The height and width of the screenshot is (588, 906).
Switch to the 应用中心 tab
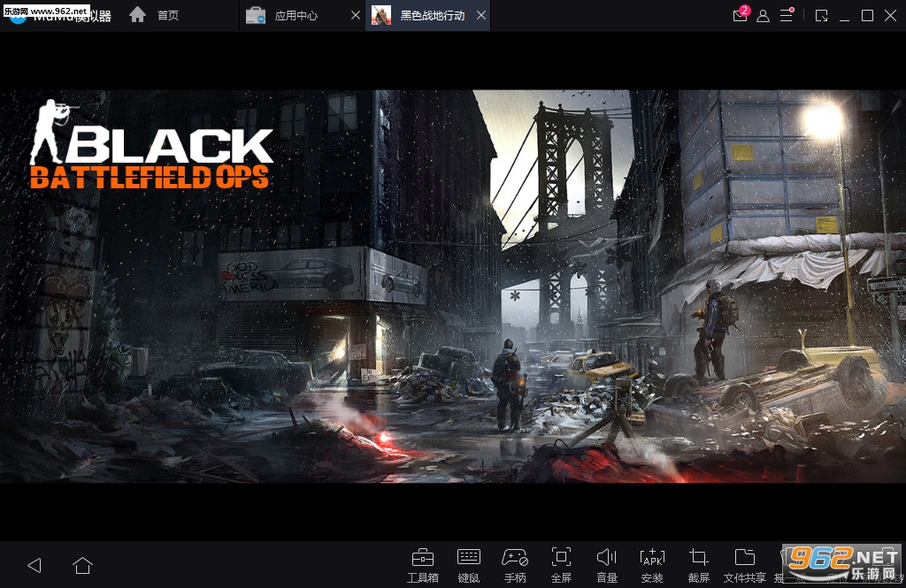[x=296, y=16]
